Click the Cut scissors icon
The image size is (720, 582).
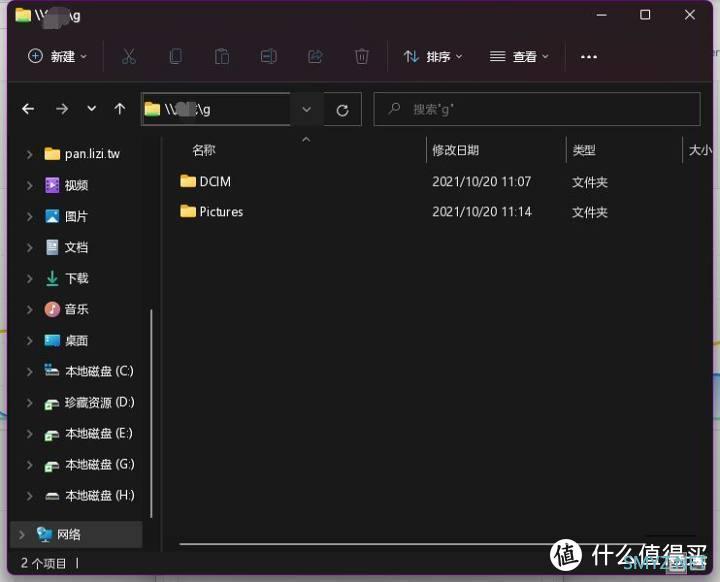tap(129, 57)
